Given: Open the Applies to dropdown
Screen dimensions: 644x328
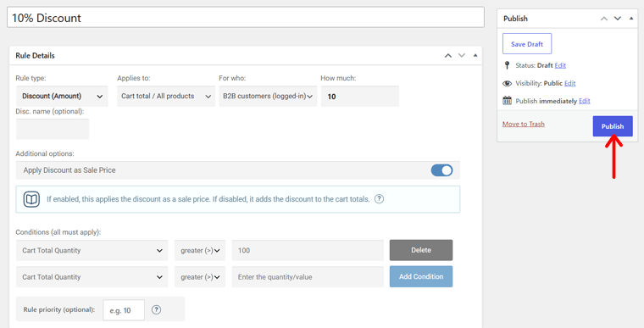Looking at the screenshot, I should pyautogui.click(x=166, y=96).
